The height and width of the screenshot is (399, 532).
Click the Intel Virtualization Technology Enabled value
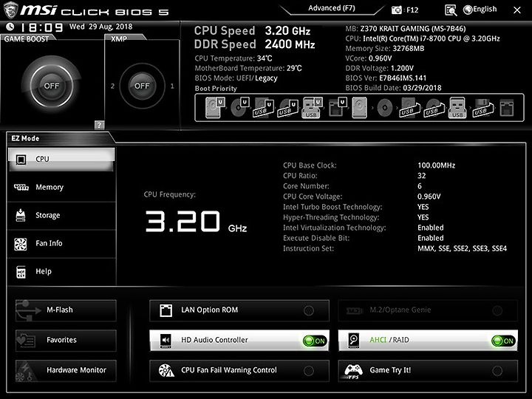431,228
